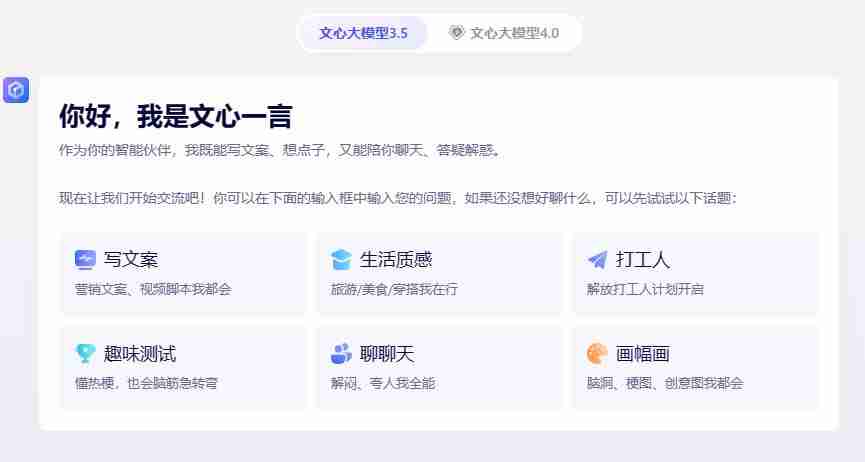Image resolution: width=865 pixels, height=462 pixels.
Task: Click the heading 你好，我是文心一言
Action: [175, 116]
